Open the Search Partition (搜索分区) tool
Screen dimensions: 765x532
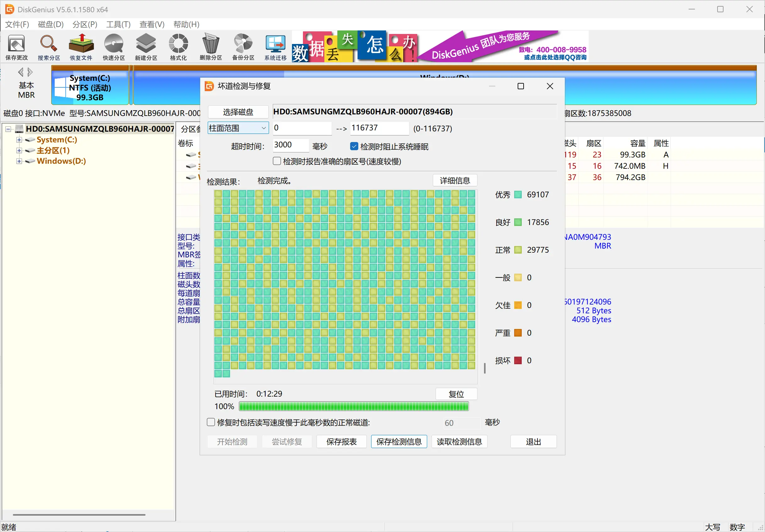49,47
